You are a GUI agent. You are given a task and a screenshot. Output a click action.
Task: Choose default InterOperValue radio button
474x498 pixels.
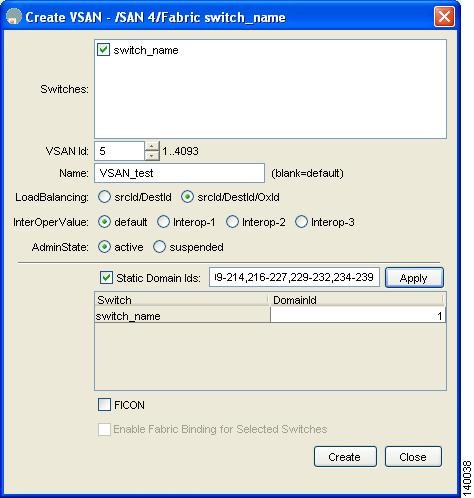click(x=104, y=222)
